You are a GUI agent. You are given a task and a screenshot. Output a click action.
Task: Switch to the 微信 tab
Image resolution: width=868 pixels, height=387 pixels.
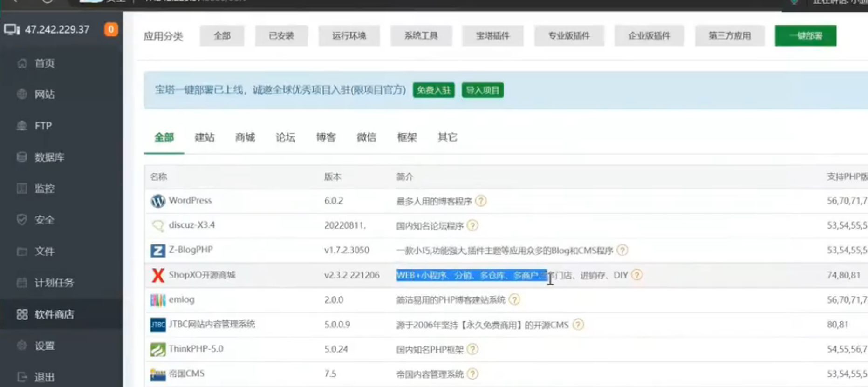tap(367, 137)
